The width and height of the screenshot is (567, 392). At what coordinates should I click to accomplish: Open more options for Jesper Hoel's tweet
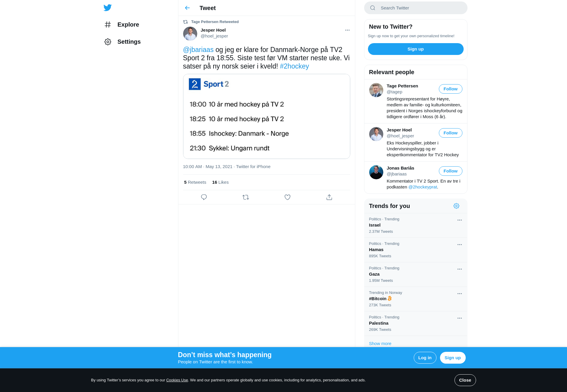(x=347, y=30)
